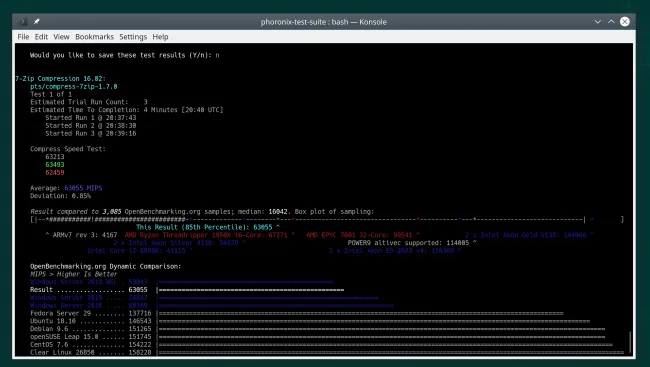Click 'MIPS > Higher Is Better' line

73,274
